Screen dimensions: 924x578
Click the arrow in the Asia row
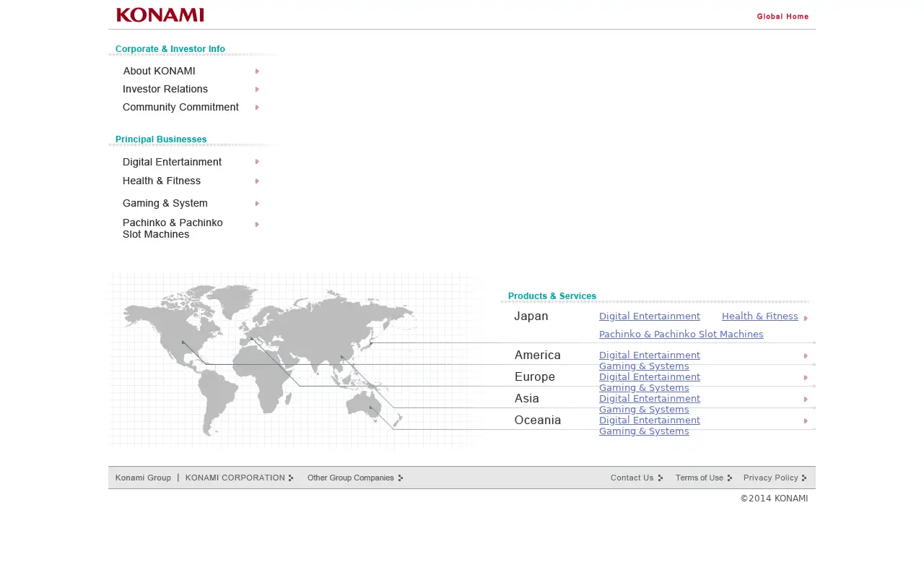tap(806, 399)
